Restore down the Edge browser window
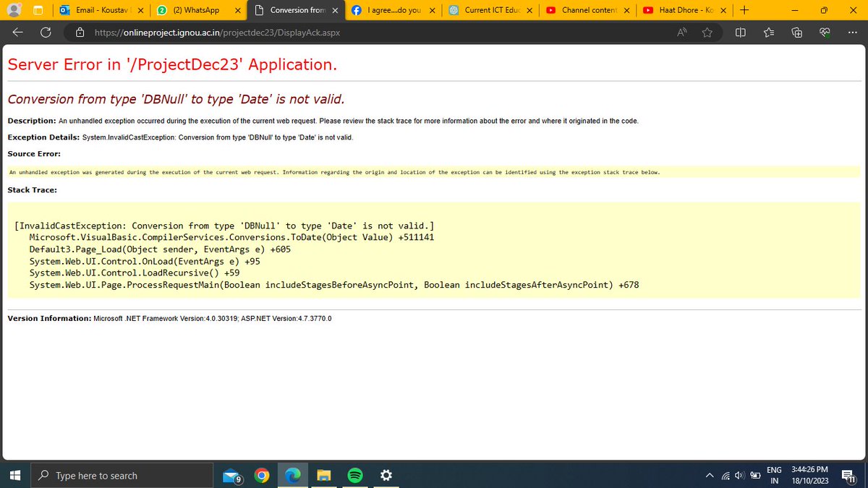 823,10
